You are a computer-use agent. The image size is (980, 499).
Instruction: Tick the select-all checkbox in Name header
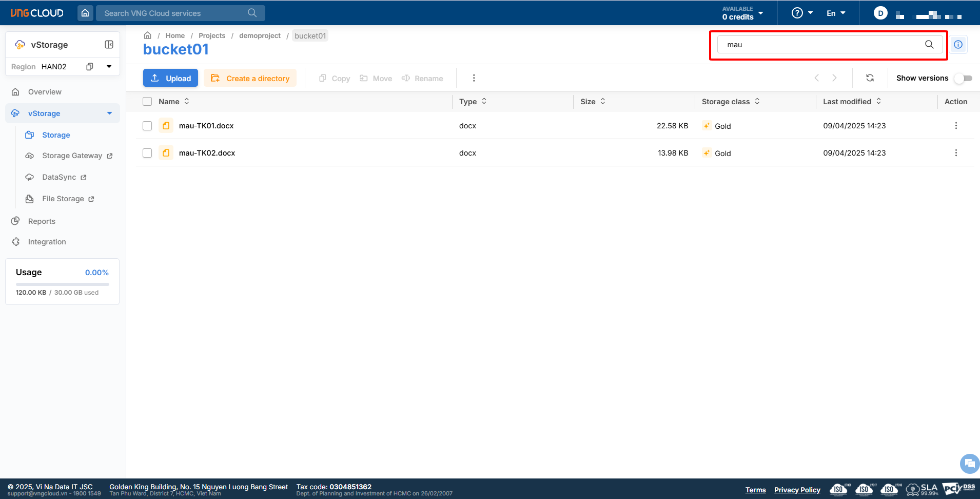click(147, 102)
